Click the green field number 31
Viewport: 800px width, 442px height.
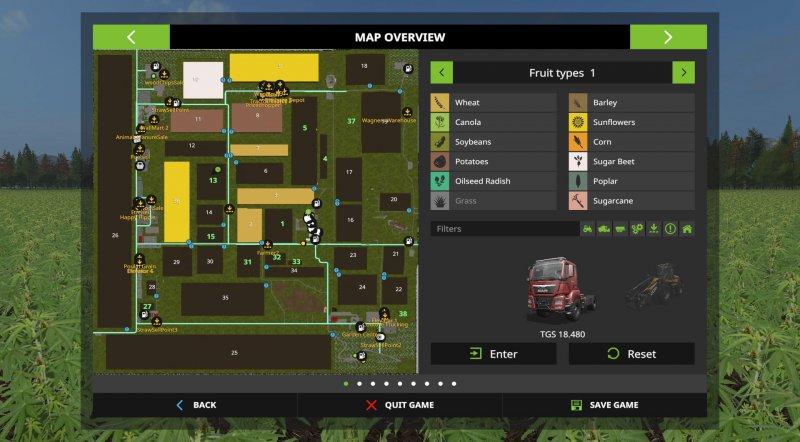247,262
